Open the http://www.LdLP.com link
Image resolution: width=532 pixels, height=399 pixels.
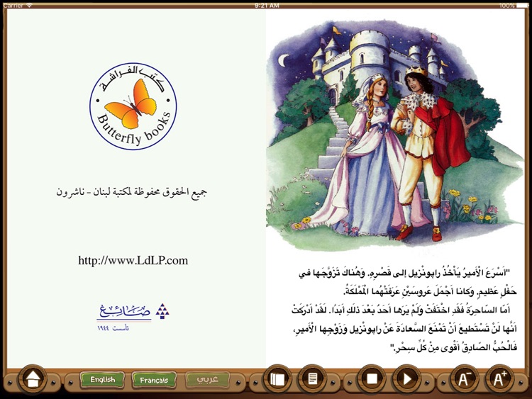click(133, 260)
